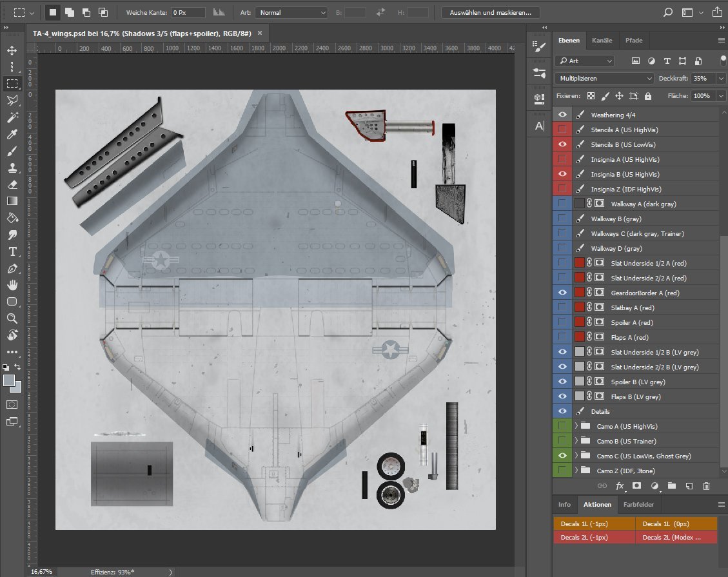Select the Clone Stamp tool
Image resolution: width=728 pixels, height=577 pixels.
click(x=13, y=168)
